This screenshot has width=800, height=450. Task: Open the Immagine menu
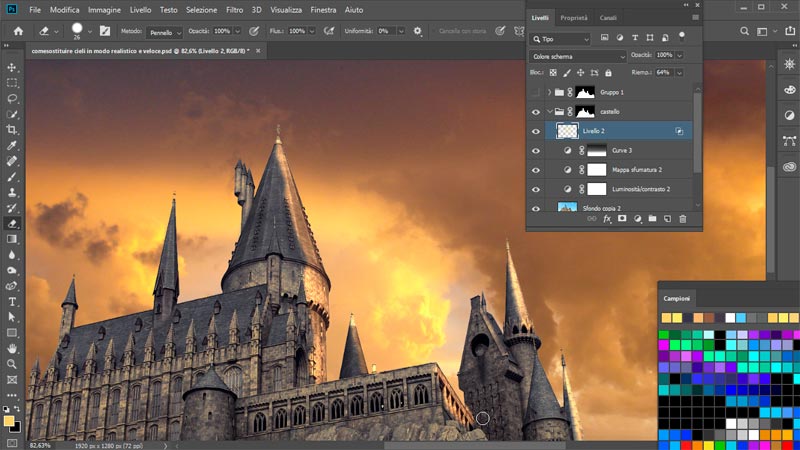pos(104,10)
